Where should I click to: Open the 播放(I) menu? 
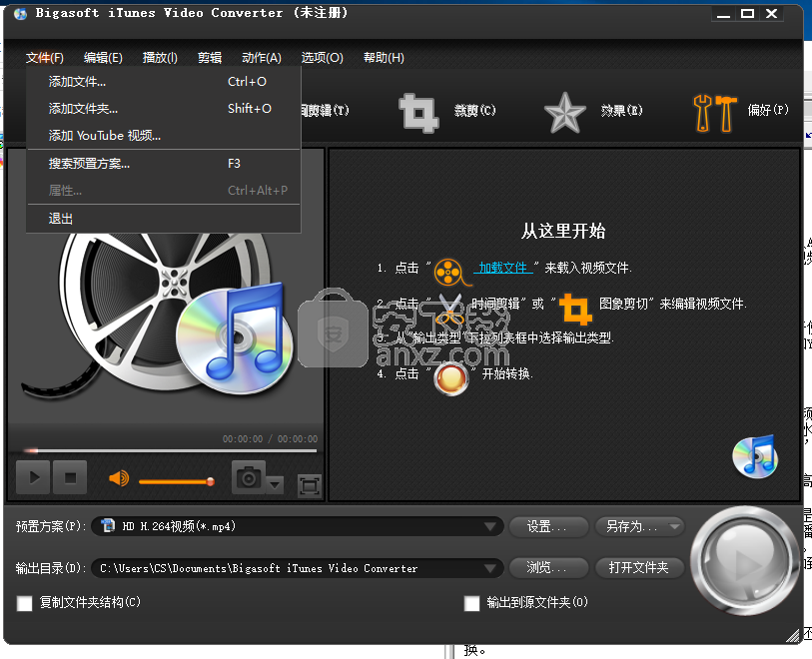(x=160, y=58)
